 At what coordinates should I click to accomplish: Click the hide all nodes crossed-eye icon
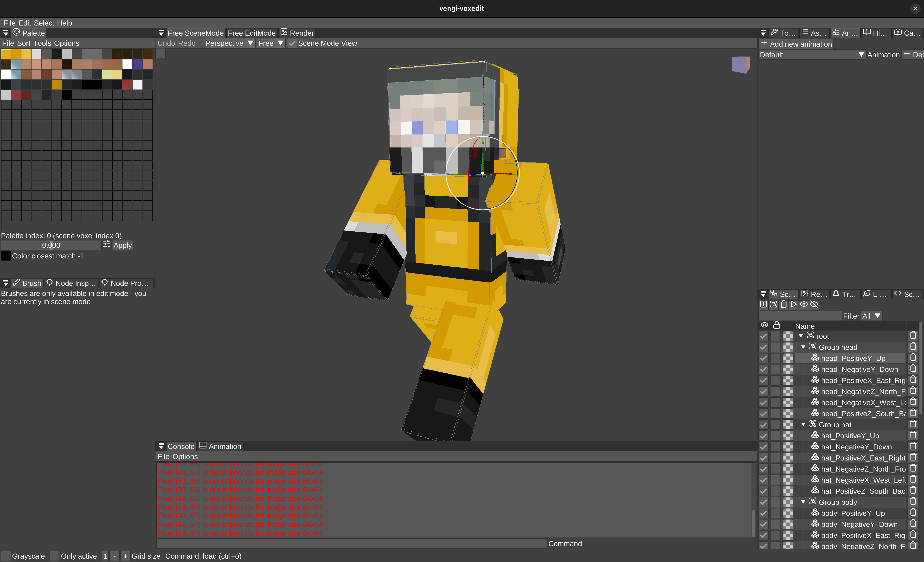(814, 304)
